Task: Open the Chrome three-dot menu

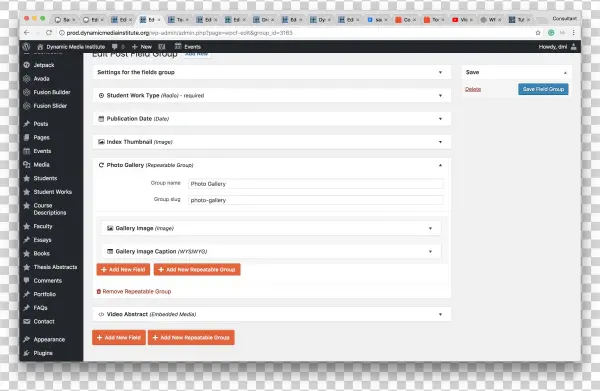Action: pyautogui.click(x=573, y=33)
